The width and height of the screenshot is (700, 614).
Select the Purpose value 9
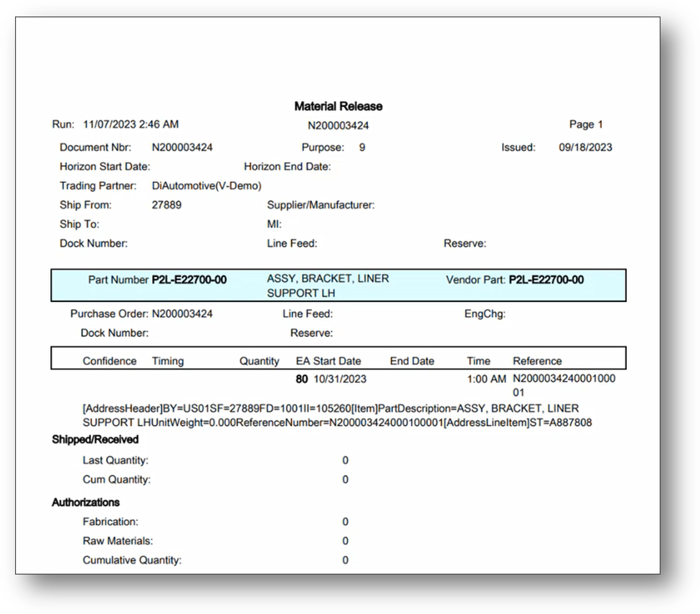[x=362, y=147]
